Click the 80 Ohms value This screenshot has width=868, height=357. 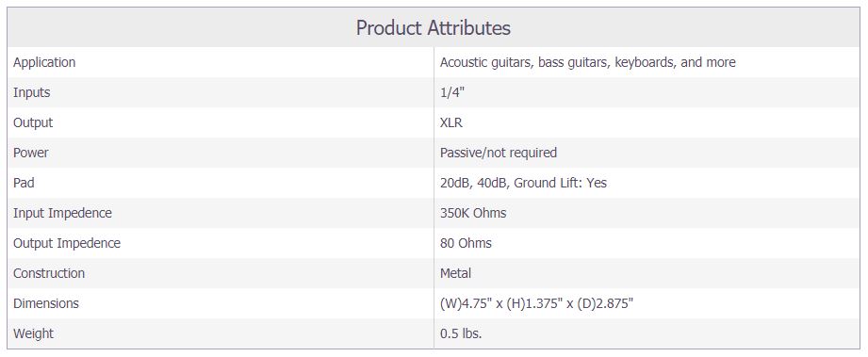coord(466,243)
